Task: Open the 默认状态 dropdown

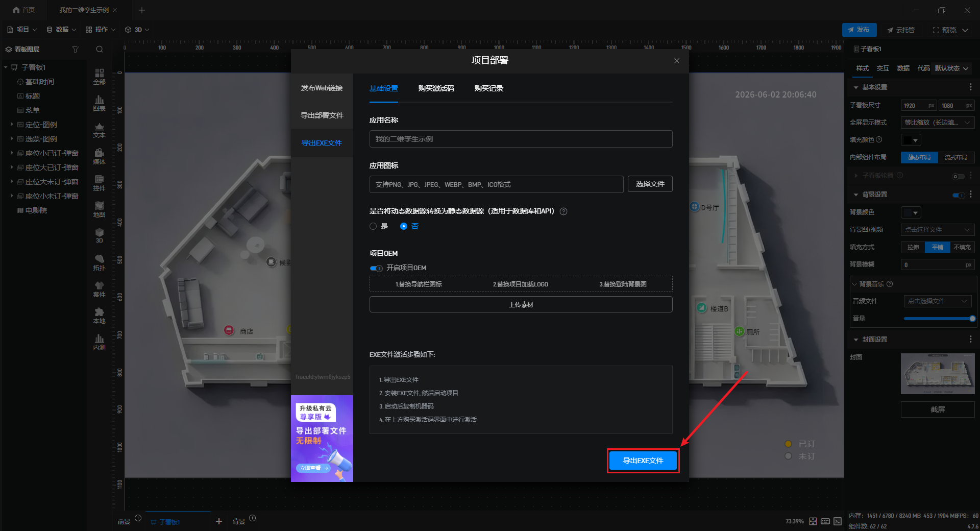Action: tap(951, 68)
